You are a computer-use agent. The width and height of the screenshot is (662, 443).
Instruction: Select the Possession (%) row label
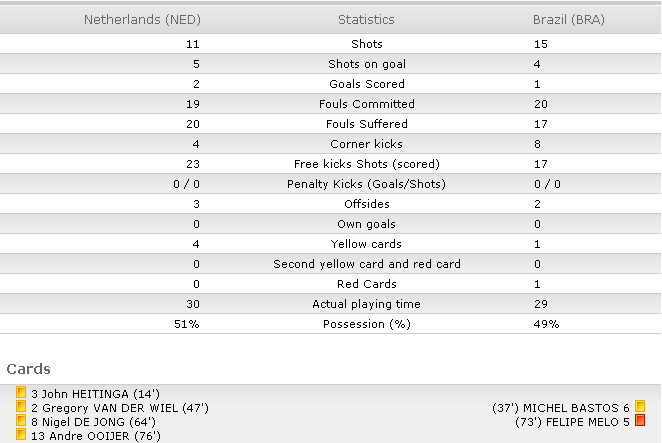(366, 324)
